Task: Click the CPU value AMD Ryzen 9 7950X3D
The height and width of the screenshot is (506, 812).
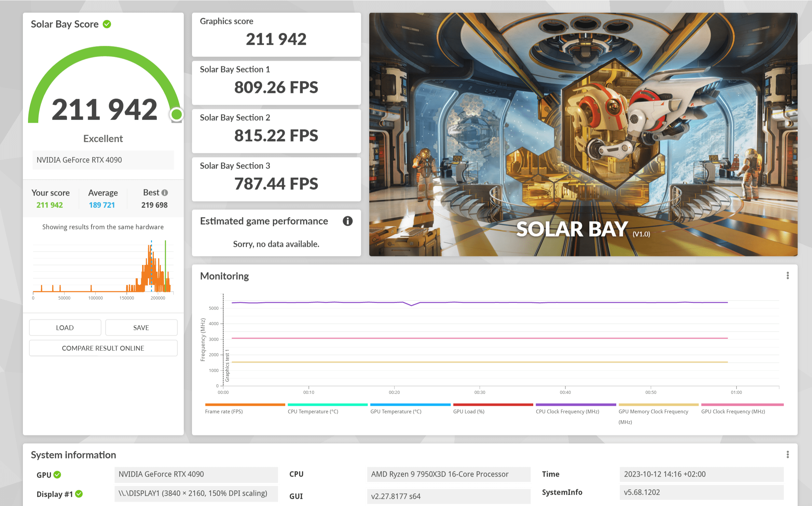Action: (x=449, y=474)
